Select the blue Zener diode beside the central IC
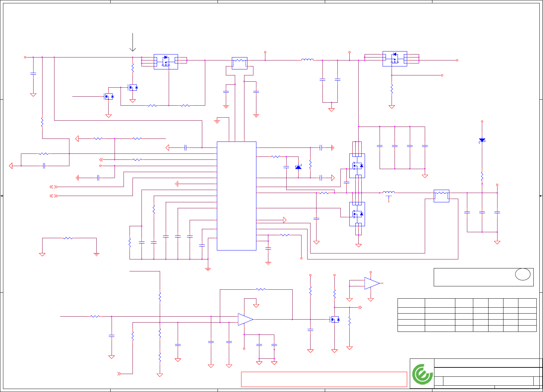Viewport: 543px width, 392px height. 298,167
